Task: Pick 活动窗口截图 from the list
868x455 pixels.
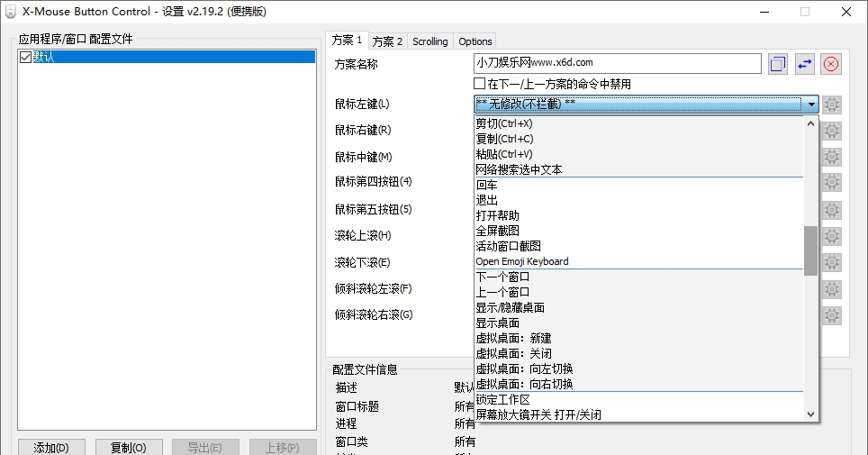Action: [638, 246]
